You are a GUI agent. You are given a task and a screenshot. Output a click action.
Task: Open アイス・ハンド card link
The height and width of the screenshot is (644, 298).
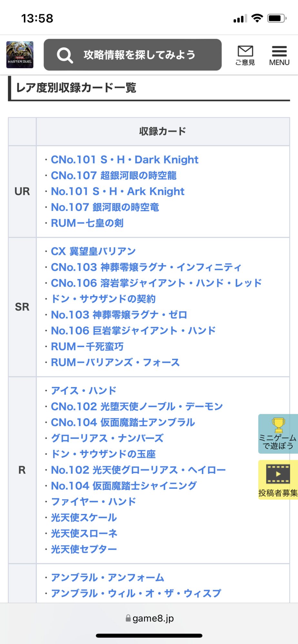(x=84, y=391)
